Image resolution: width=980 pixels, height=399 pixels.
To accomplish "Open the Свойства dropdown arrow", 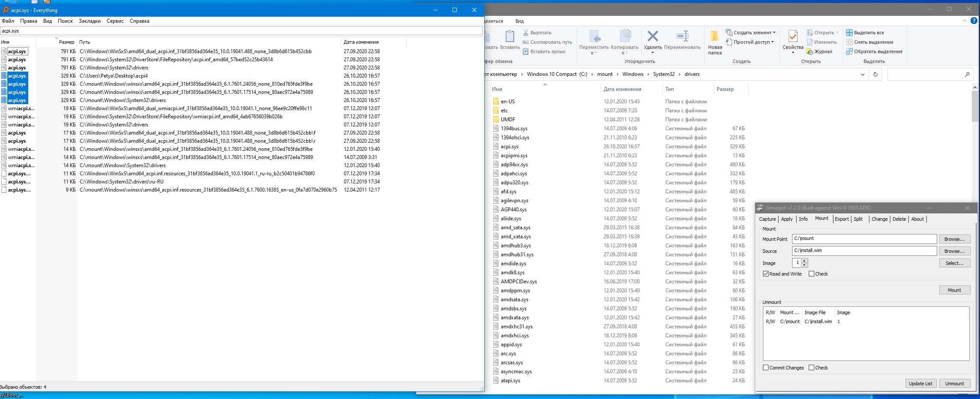I will [x=793, y=53].
